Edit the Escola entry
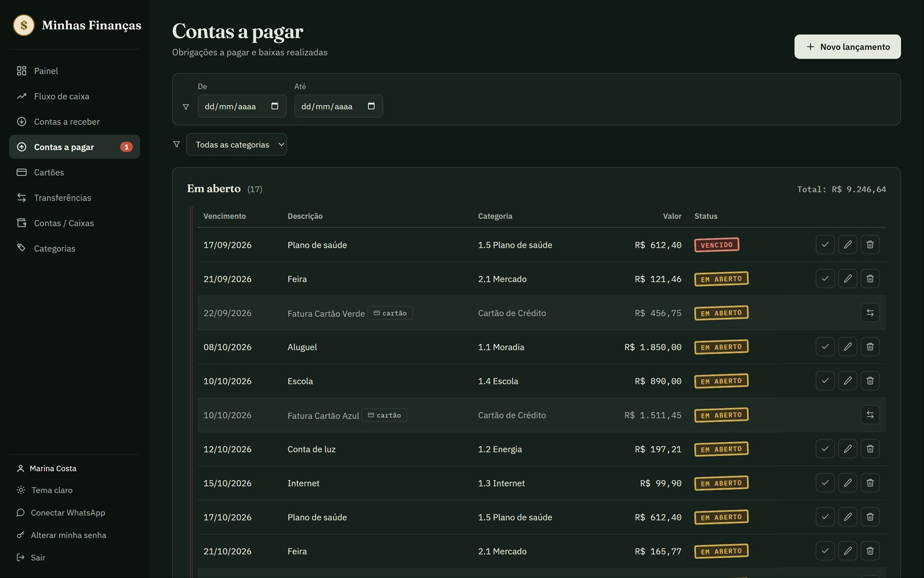Screen dimensions: 924x578 [x=847, y=381]
